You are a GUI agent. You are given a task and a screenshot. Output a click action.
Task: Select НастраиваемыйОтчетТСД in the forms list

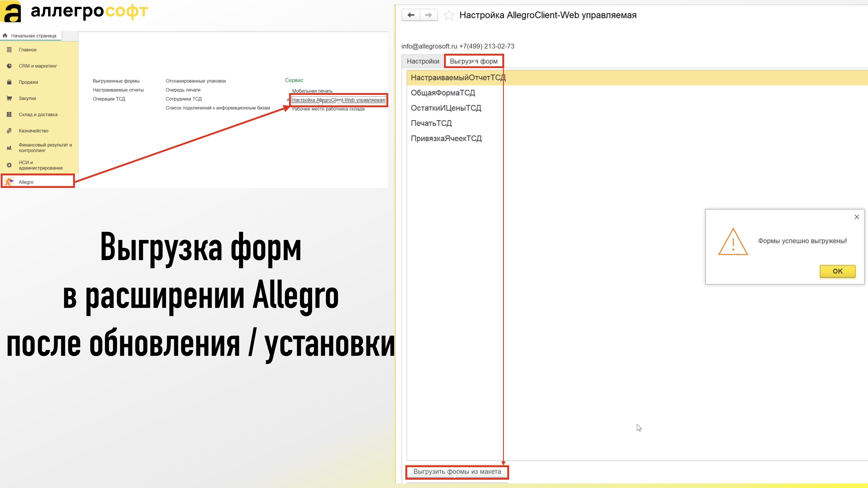coord(637,78)
